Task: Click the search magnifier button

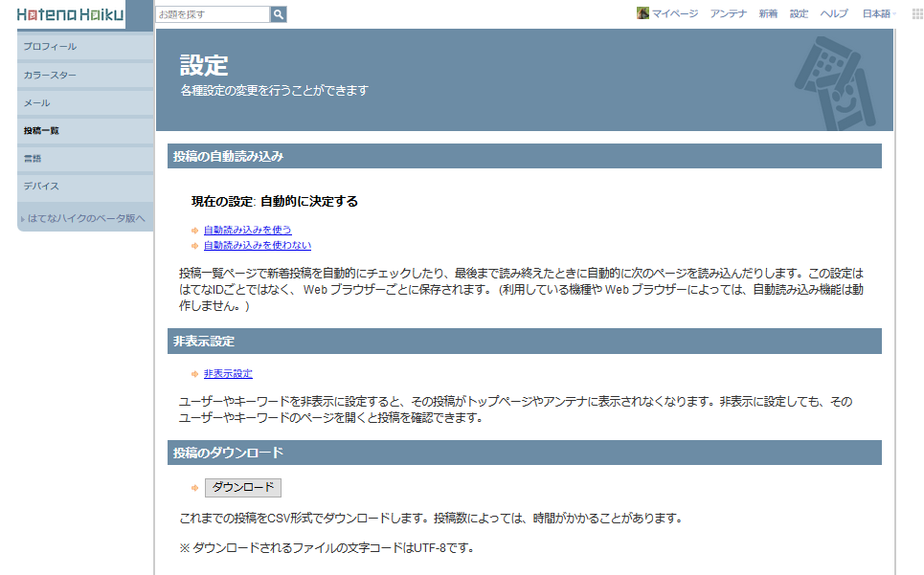Action: point(279,14)
